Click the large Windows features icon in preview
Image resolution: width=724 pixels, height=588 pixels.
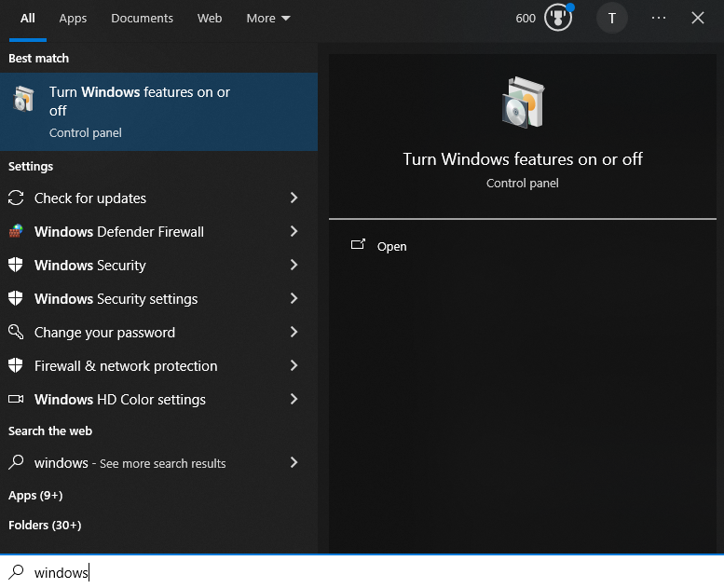click(522, 103)
